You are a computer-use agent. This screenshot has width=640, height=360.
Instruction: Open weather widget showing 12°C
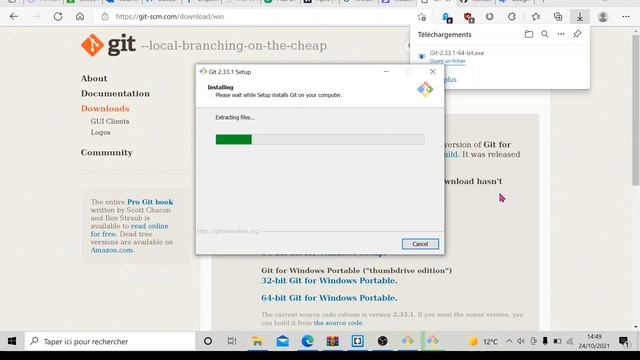click(x=484, y=342)
